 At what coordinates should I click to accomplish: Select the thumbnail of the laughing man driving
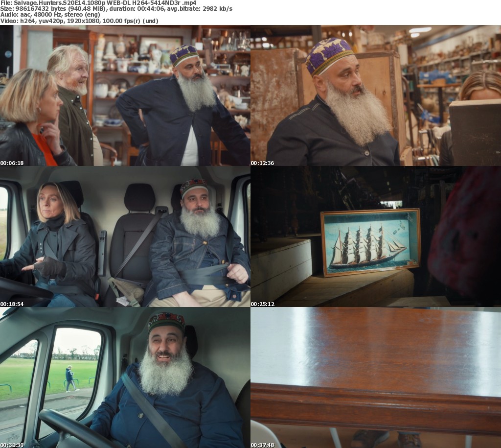click(x=125, y=377)
